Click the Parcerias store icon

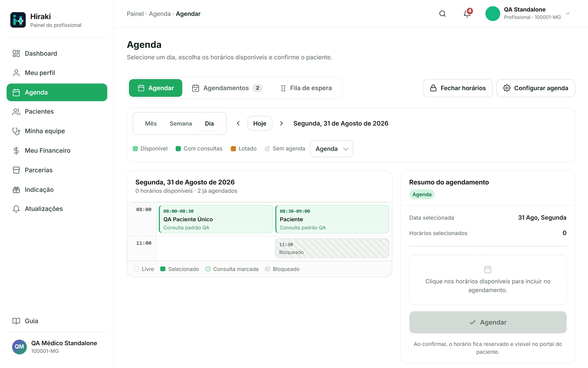[16, 170]
